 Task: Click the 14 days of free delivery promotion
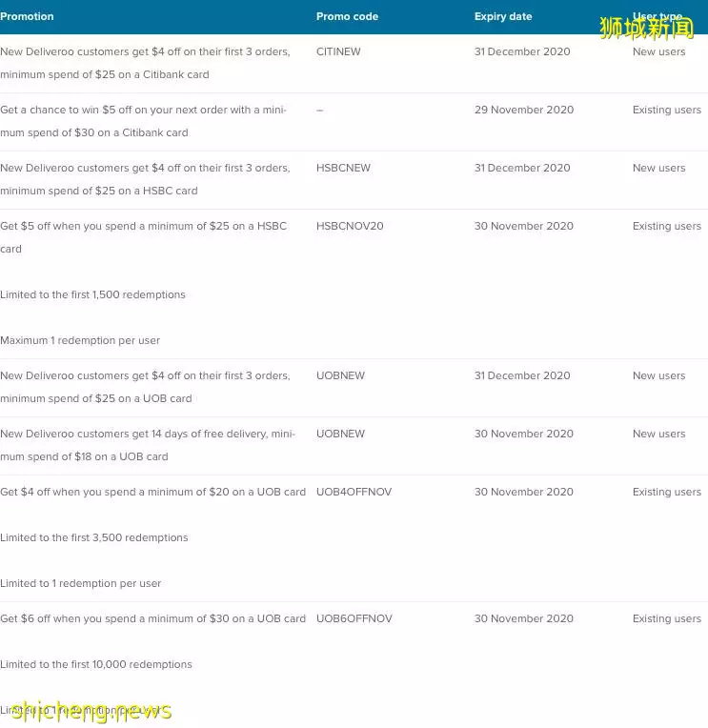(148, 445)
